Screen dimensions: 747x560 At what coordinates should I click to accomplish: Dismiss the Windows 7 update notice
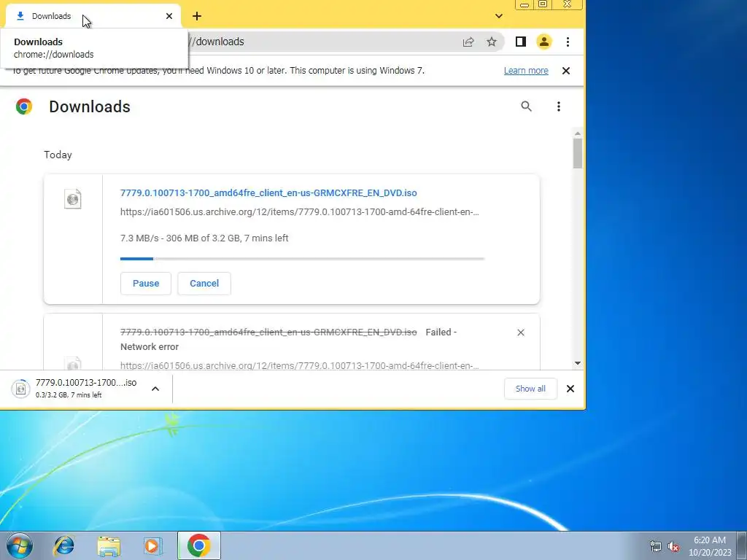pos(566,71)
